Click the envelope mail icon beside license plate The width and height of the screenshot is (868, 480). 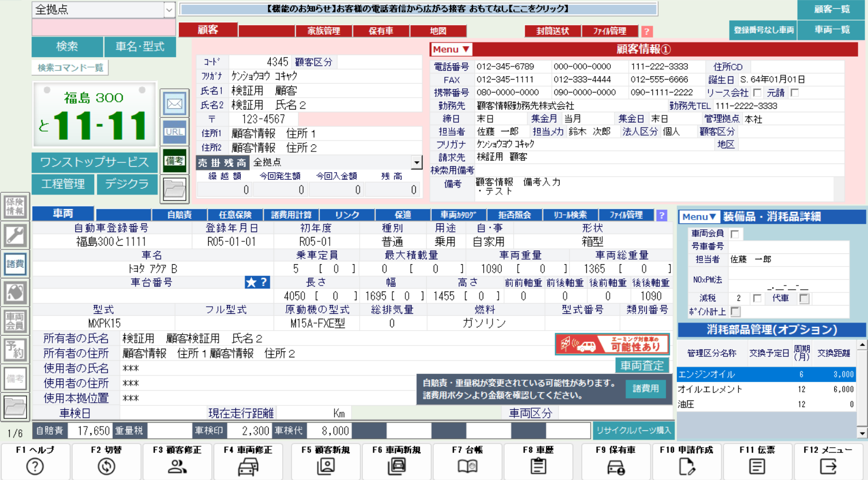[x=174, y=104]
